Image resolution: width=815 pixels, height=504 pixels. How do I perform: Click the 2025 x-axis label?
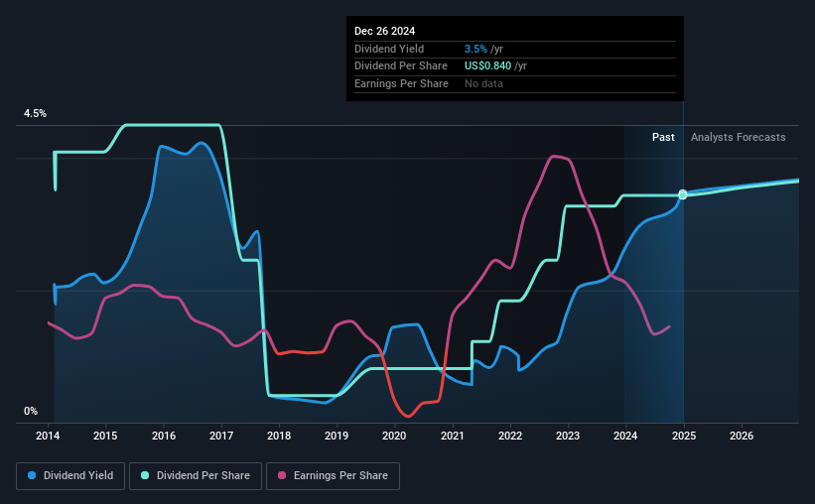coord(684,436)
